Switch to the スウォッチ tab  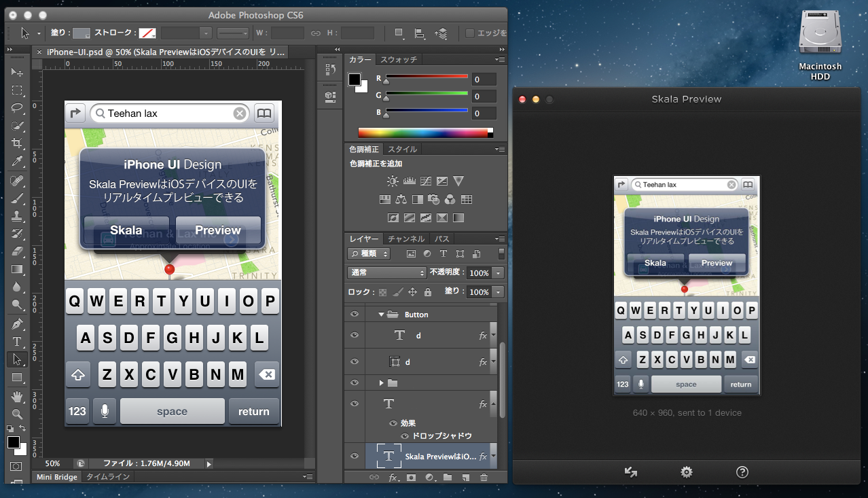pos(399,59)
